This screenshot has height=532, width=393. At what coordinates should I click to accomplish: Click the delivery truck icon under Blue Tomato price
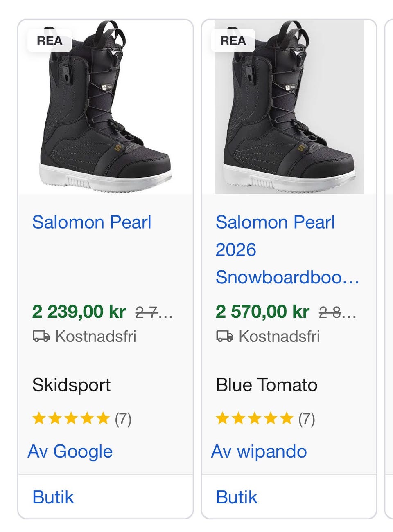pyautogui.click(x=224, y=337)
